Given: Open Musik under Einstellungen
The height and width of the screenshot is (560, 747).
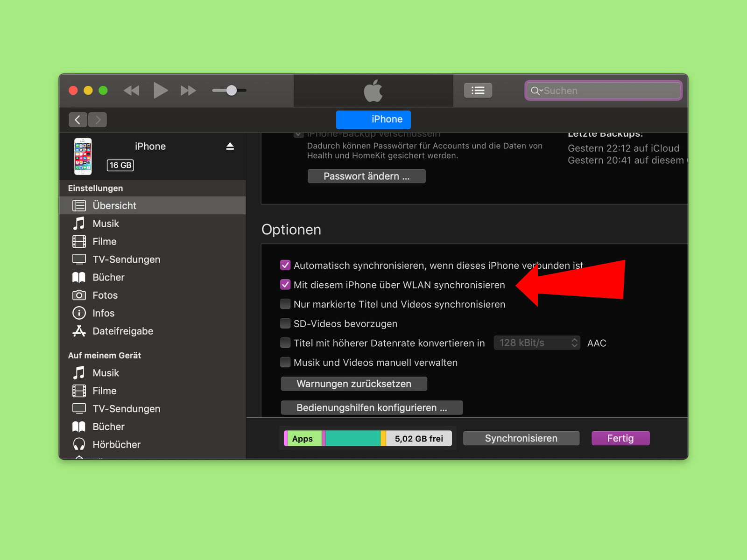Looking at the screenshot, I should tap(152, 224).
